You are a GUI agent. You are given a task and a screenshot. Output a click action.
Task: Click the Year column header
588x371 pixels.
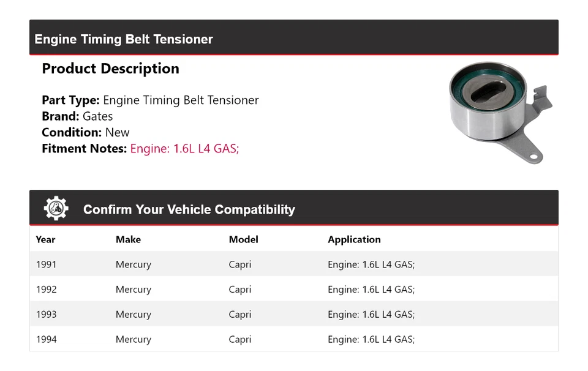(45, 239)
